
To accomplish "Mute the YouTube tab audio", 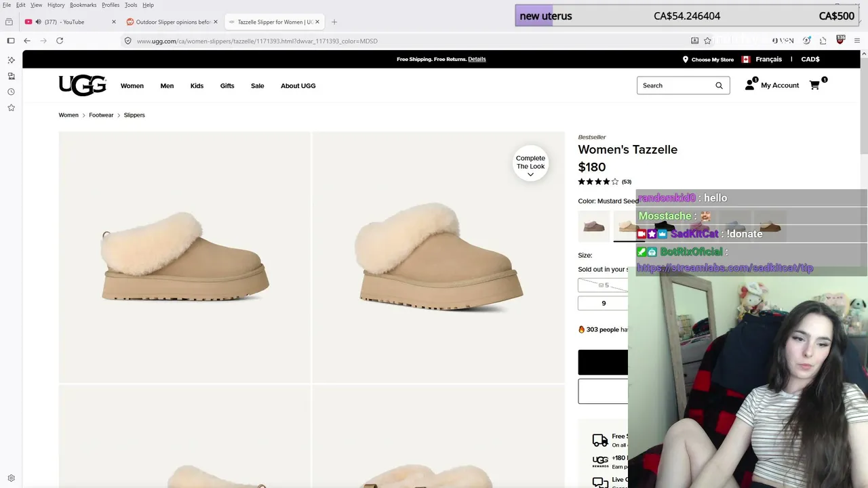I will 38,22.
